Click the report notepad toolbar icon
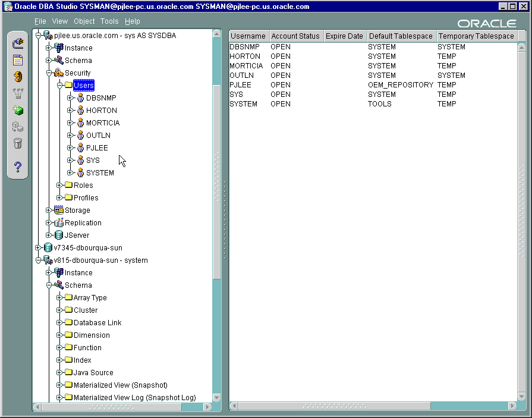 [17, 59]
